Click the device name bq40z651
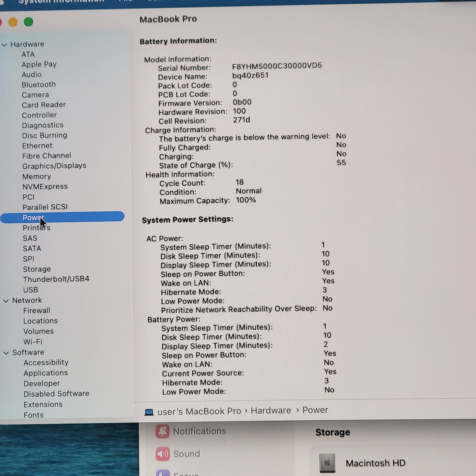Image resolution: width=476 pixels, height=476 pixels. (250, 75)
